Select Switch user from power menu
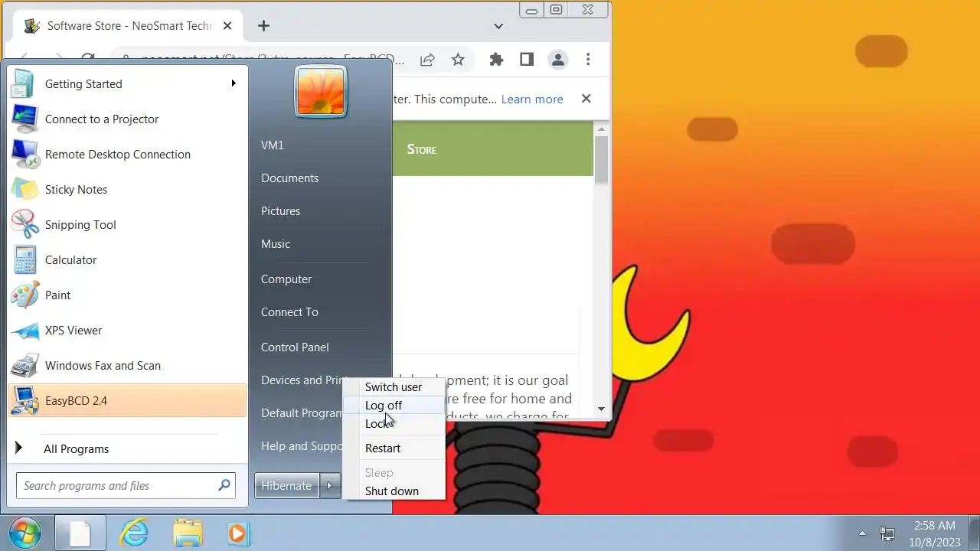 point(394,386)
